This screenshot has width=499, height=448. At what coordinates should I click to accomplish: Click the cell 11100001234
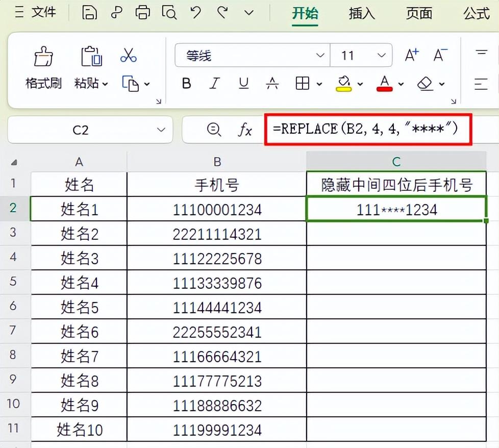point(217,209)
